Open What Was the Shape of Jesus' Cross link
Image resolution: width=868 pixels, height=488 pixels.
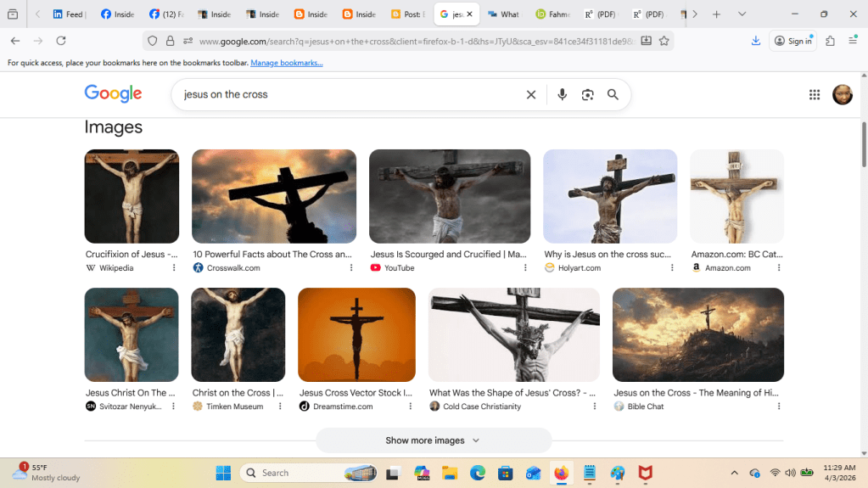512,393
